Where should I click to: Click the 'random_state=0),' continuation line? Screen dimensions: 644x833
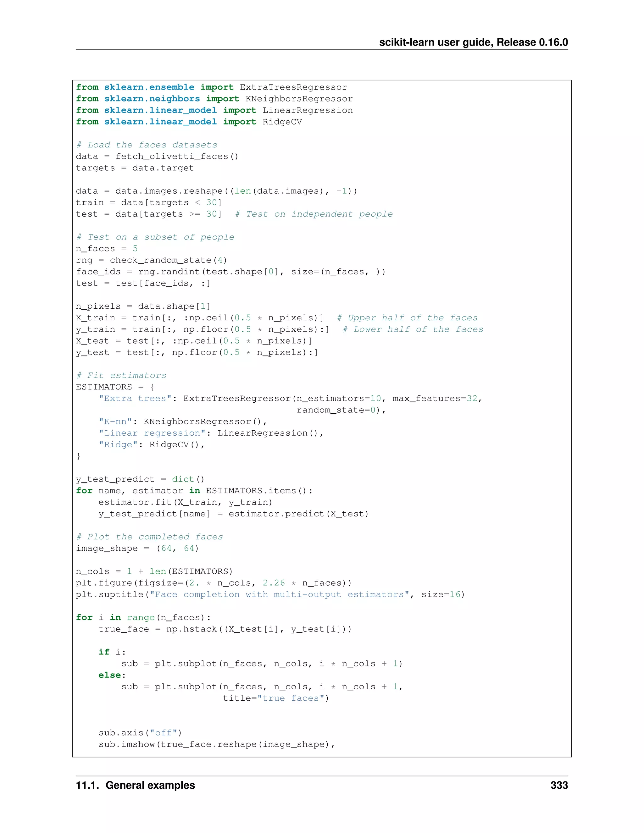(341, 410)
